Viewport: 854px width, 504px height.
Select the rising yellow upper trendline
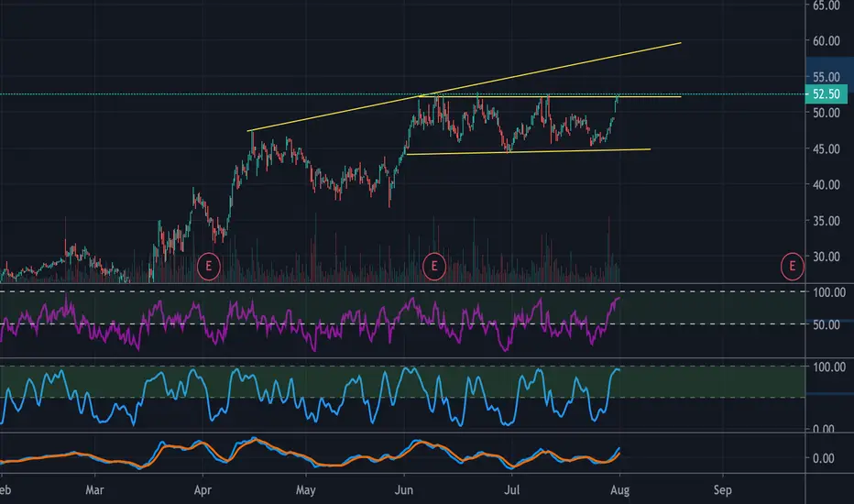click(463, 87)
